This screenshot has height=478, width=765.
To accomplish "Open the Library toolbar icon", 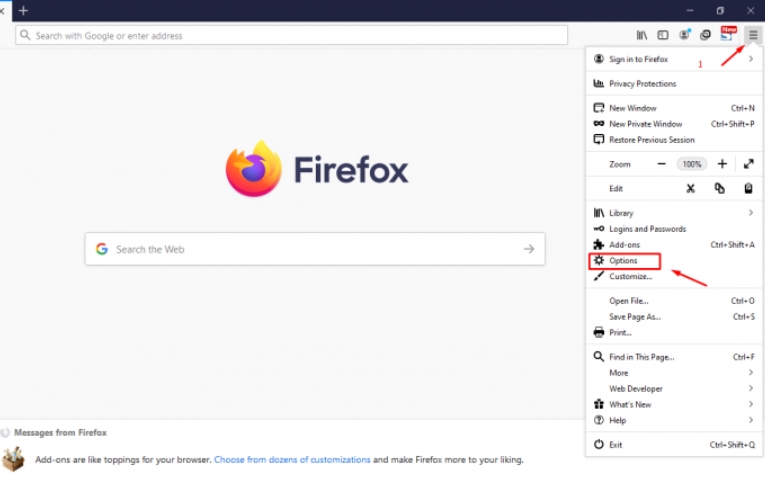I will coord(642,35).
